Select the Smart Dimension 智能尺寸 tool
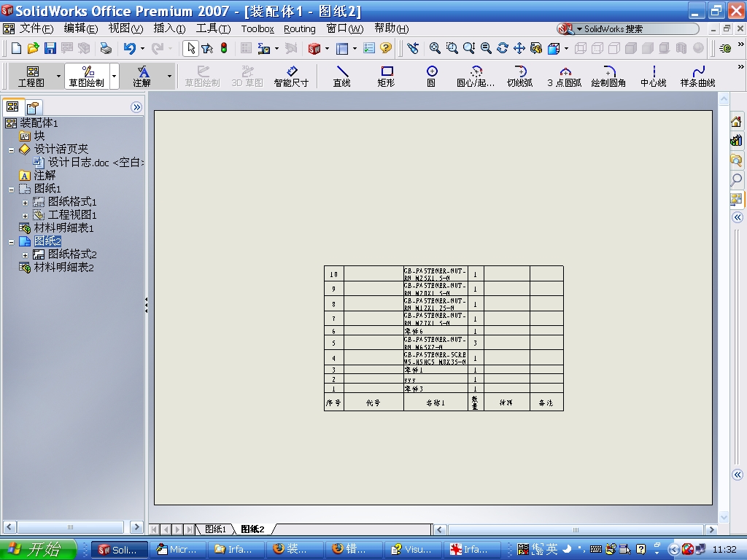Image resolution: width=747 pixels, height=560 pixels. 291,76
